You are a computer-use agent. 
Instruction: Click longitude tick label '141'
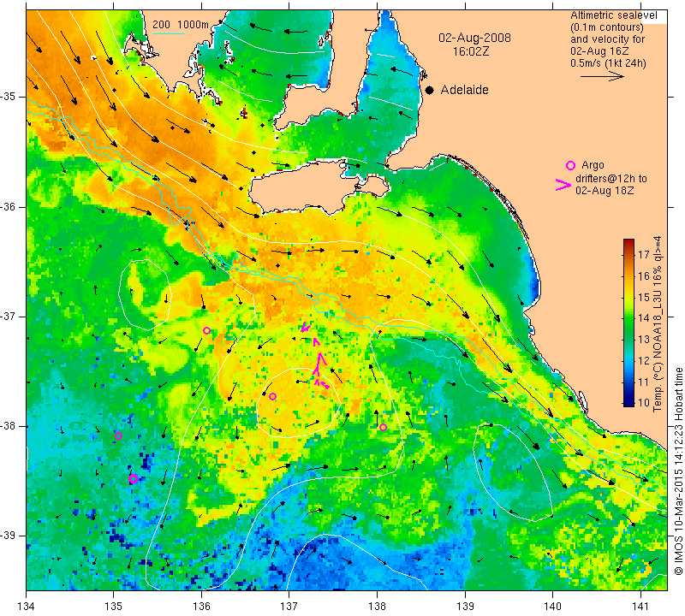coord(640,607)
